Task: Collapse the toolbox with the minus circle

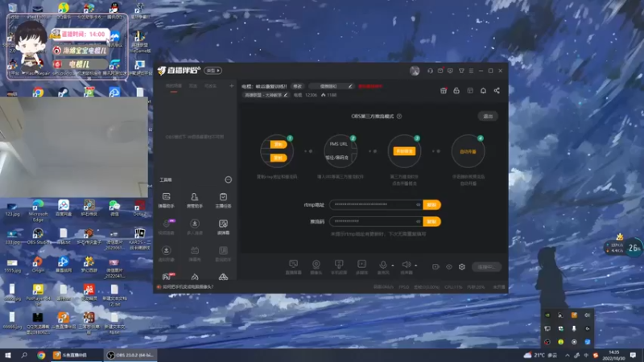Action: (x=229, y=179)
